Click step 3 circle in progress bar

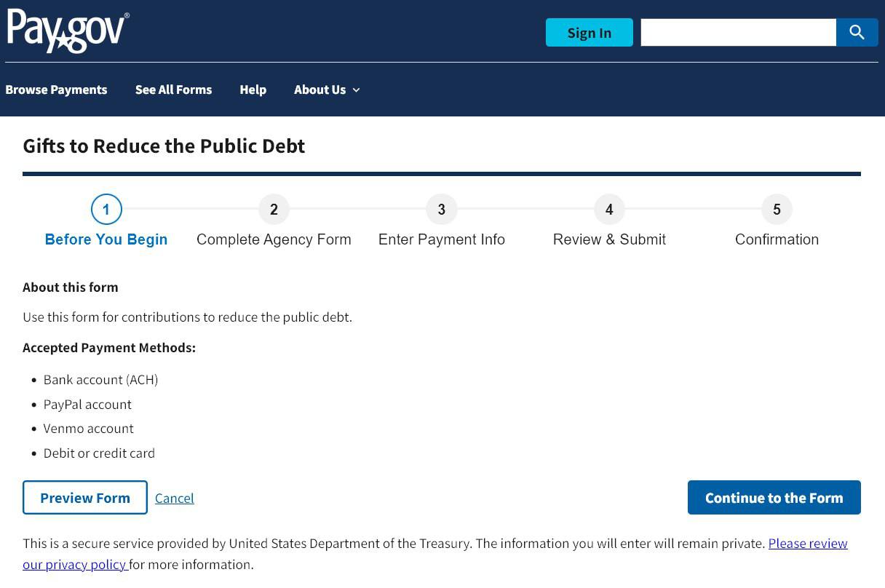click(441, 210)
